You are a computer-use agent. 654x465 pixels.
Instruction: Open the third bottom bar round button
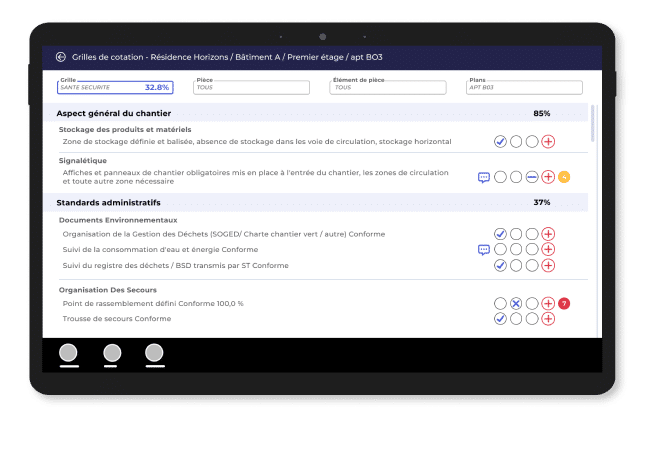[154, 353]
